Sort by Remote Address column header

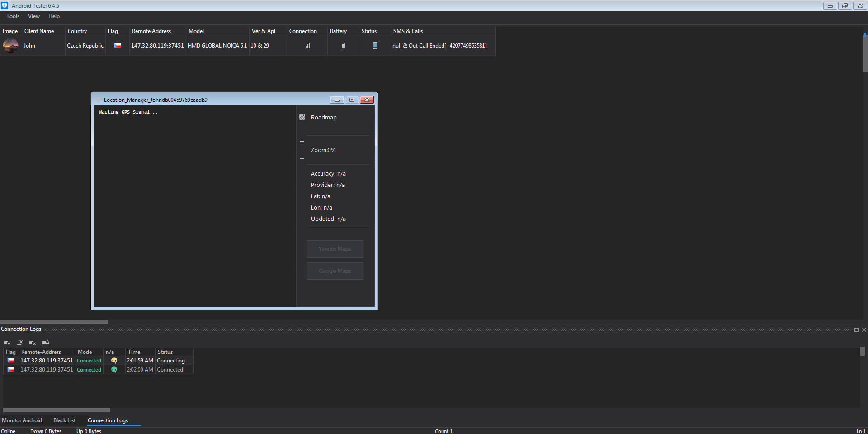pyautogui.click(x=151, y=31)
